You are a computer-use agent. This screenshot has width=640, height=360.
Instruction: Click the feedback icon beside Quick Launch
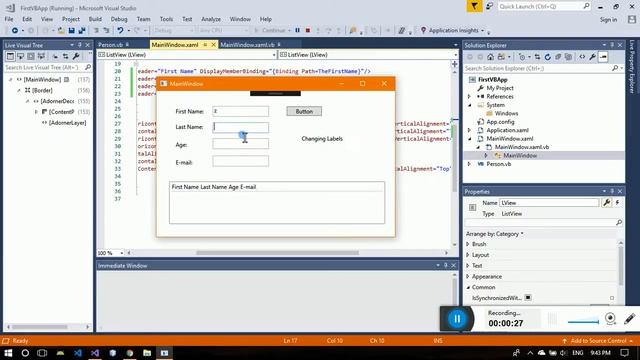[489, 6]
